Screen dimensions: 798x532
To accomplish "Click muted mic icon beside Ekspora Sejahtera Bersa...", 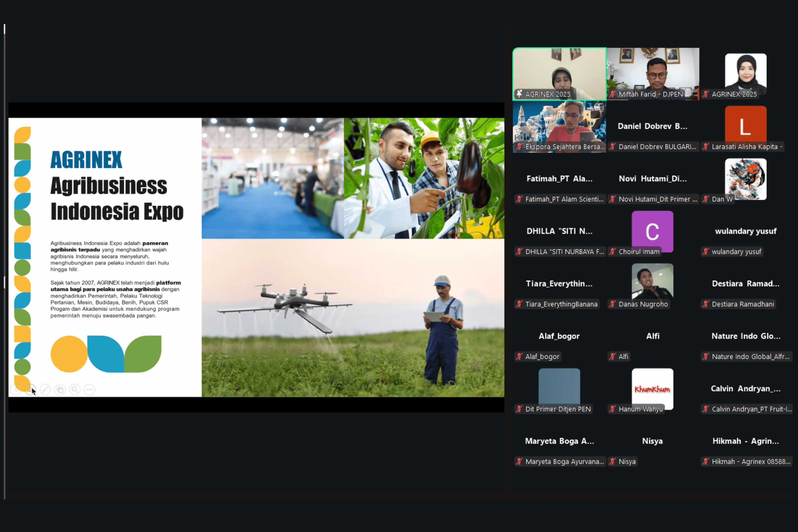I will coord(519,147).
